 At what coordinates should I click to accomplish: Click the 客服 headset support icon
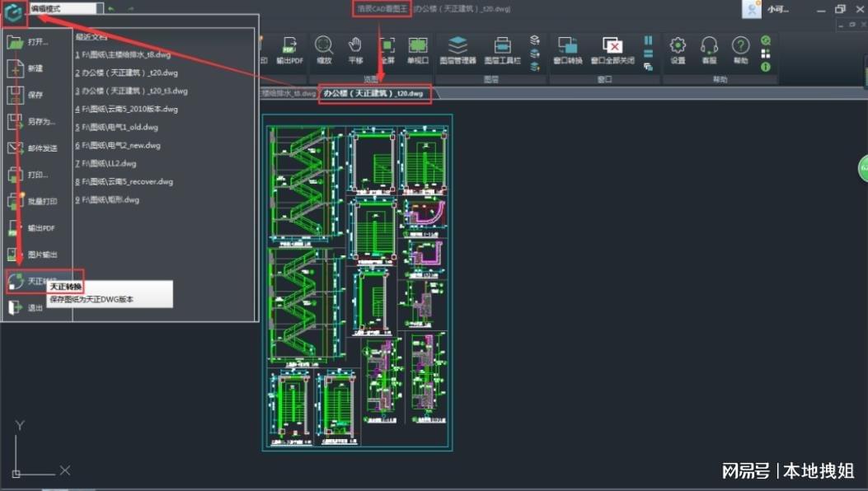click(x=709, y=49)
